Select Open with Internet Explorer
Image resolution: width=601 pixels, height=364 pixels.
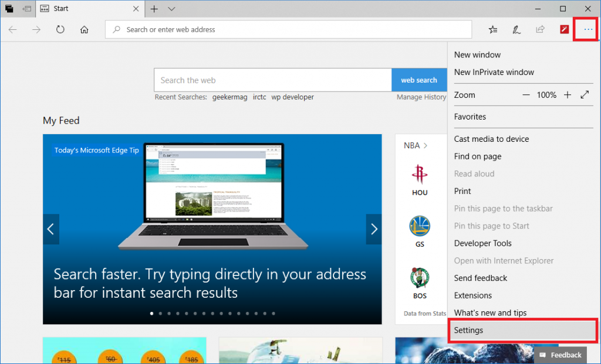(x=504, y=261)
